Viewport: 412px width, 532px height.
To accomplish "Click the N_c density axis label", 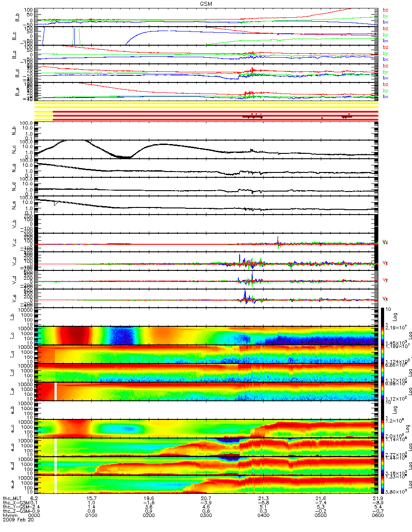I will 13,150.
